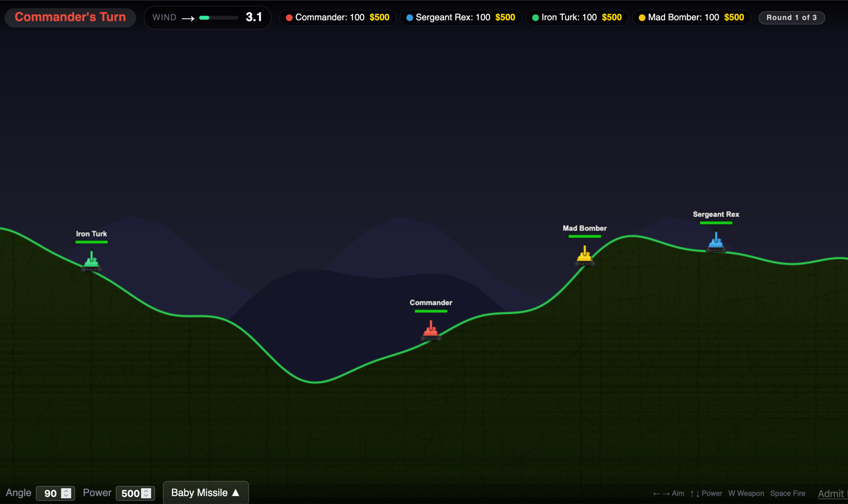The width and height of the screenshot is (848, 504).
Task: Click the arrow keys Aim hint
Action: [x=668, y=493]
